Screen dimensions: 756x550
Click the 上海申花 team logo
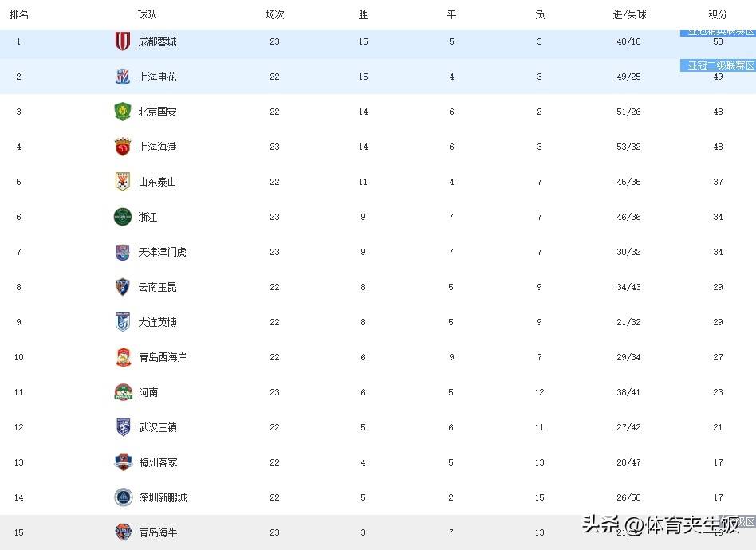click(123, 77)
